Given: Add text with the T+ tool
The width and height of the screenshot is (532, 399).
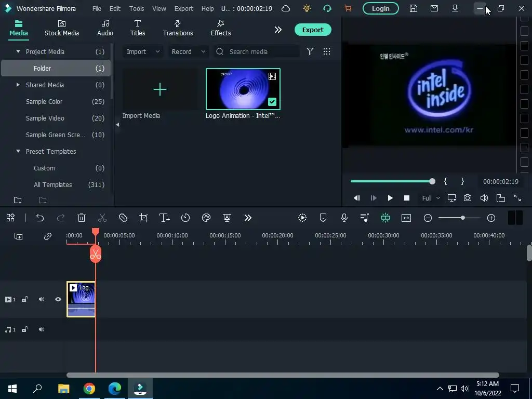Looking at the screenshot, I should click(165, 218).
